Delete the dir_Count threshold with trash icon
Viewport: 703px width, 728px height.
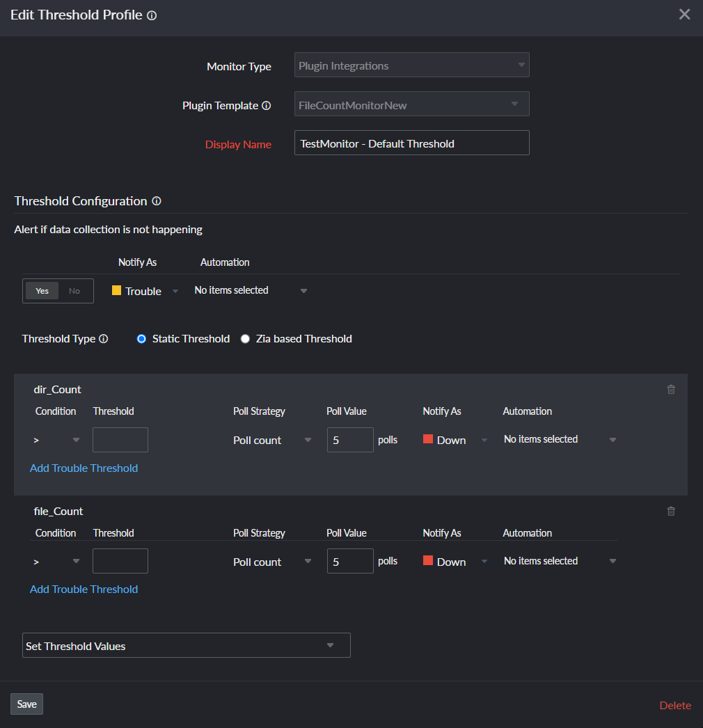pos(671,390)
